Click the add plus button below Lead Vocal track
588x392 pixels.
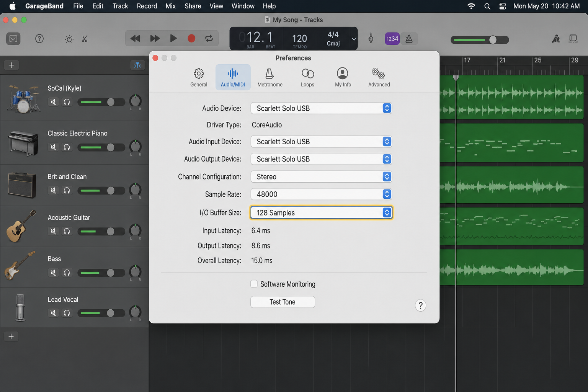click(x=11, y=336)
